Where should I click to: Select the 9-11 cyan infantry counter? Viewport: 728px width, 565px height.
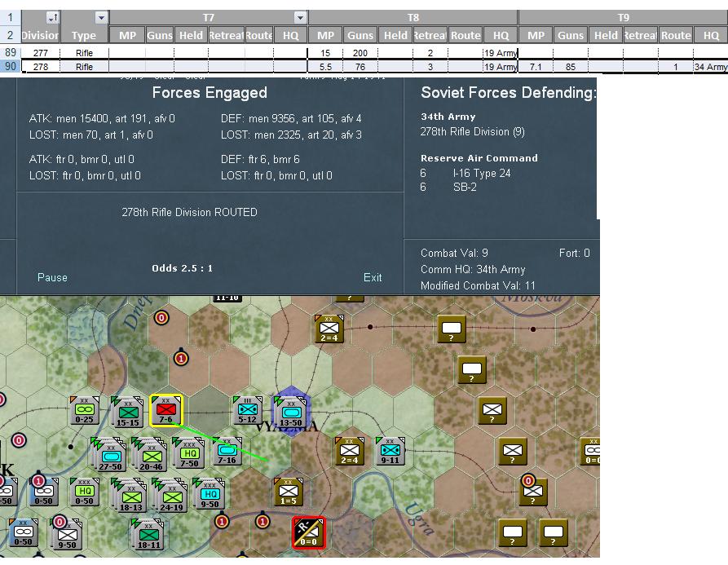(x=390, y=451)
